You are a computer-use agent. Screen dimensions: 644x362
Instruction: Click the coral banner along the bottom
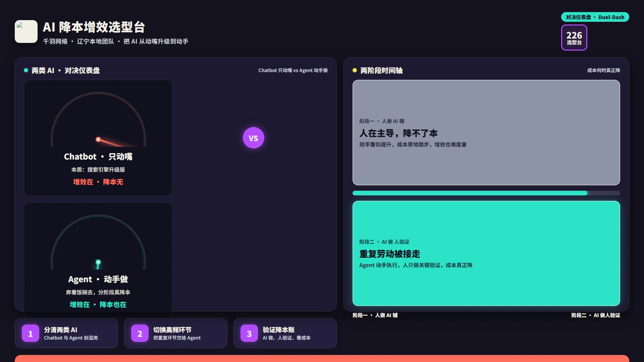click(322, 358)
